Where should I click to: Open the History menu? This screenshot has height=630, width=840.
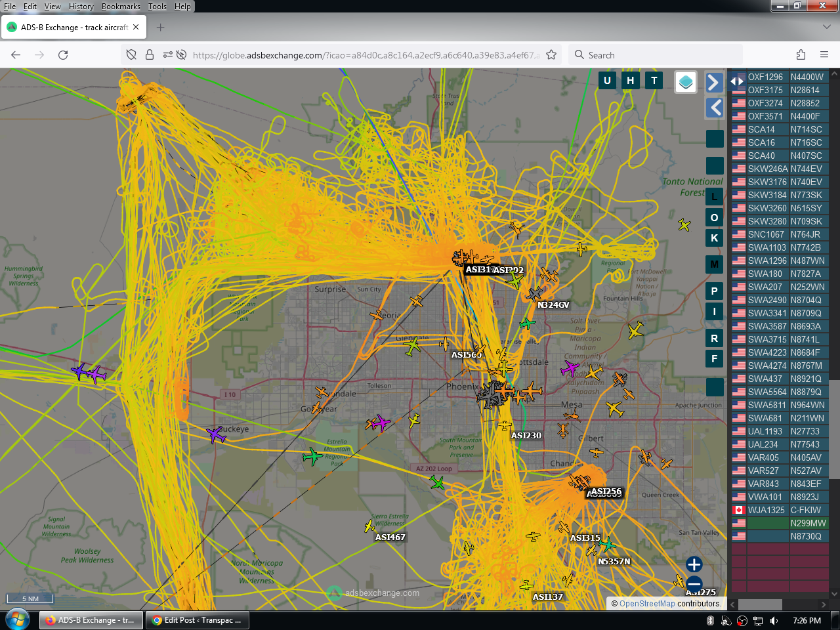(81, 7)
